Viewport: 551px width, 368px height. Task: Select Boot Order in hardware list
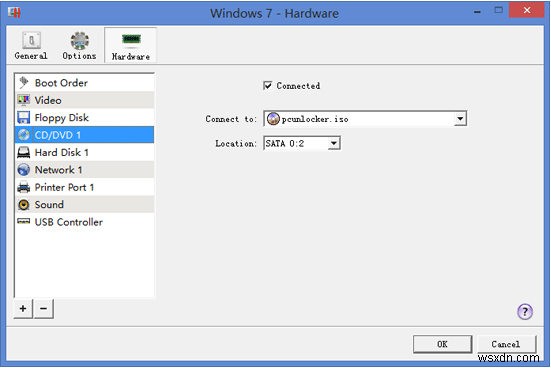[x=84, y=83]
